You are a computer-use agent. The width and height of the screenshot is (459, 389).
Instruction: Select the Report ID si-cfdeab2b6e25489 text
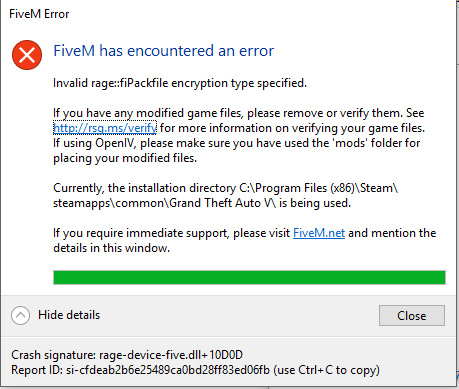pos(140,370)
